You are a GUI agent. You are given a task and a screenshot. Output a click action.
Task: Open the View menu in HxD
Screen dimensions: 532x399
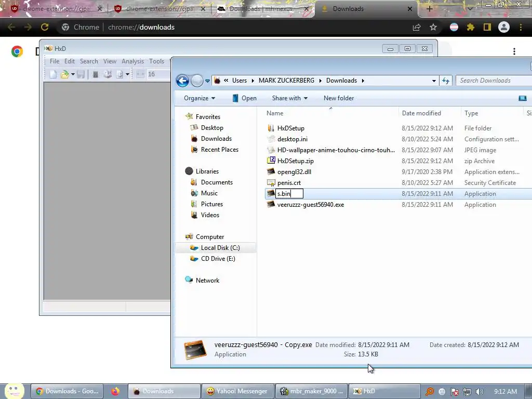(x=110, y=61)
